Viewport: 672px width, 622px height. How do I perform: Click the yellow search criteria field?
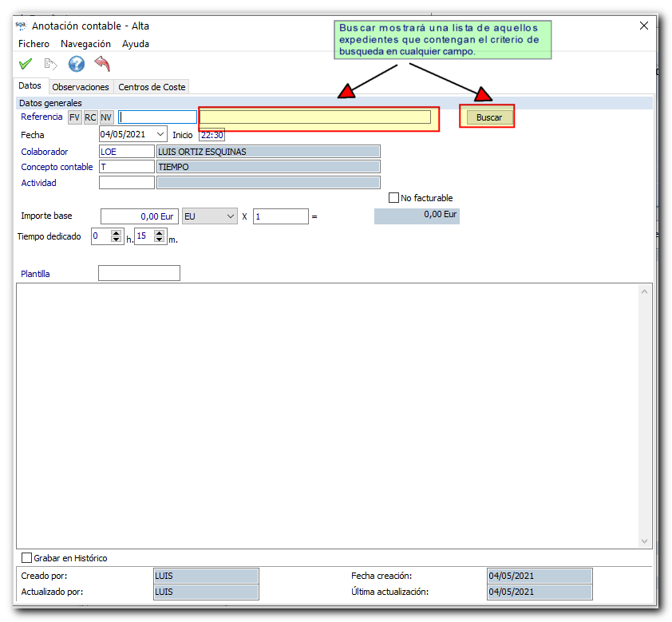[315, 117]
